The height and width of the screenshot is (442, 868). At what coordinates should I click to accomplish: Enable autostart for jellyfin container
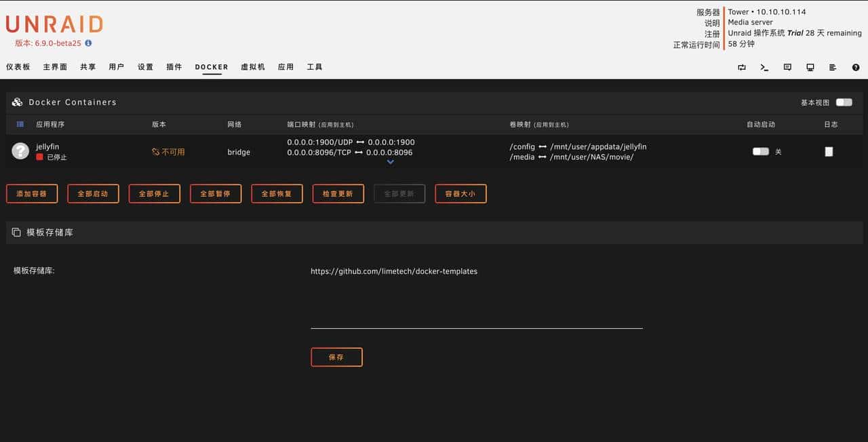[759, 151]
